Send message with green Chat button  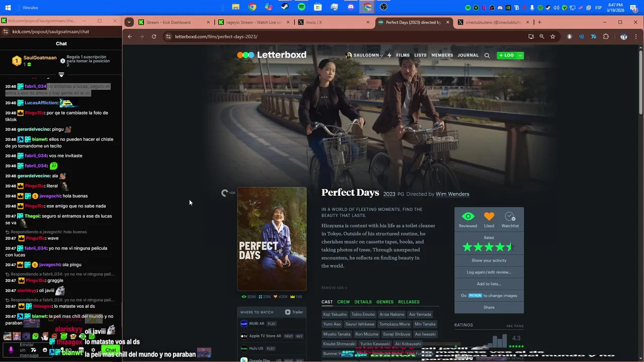click(x=111, y=350)
